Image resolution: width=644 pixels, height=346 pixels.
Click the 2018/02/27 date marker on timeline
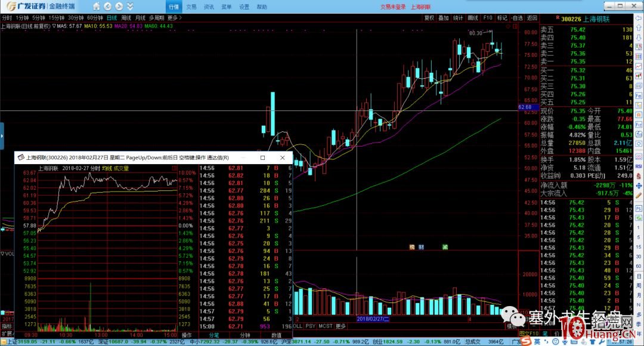(373, 319)
